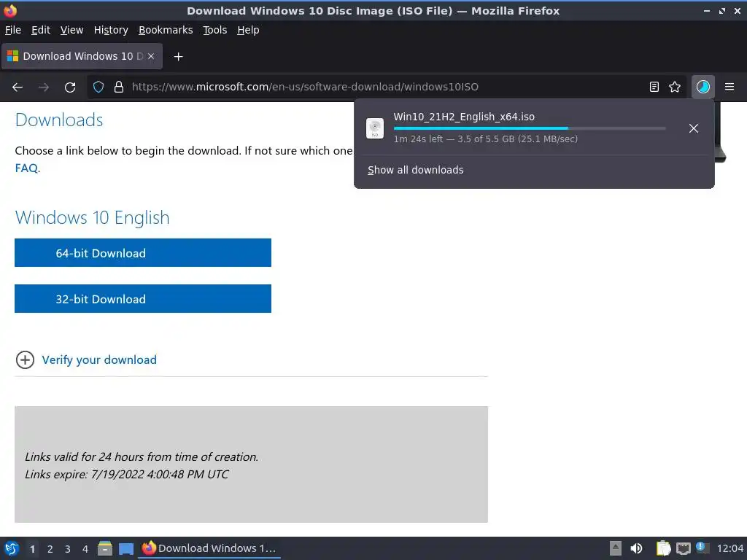
Task: Click the show desktop taskbar icon
Action: (126, 549)
